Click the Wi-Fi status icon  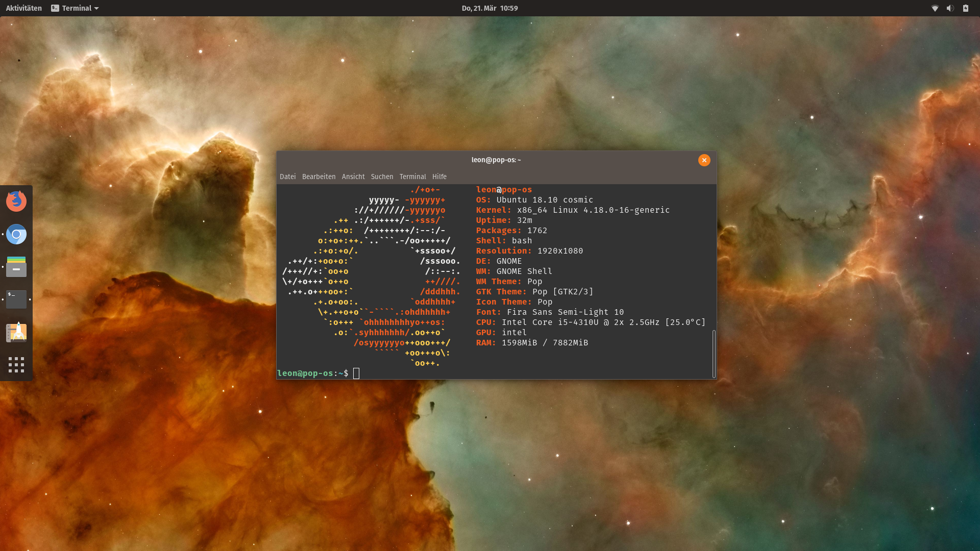pos(935,8)
